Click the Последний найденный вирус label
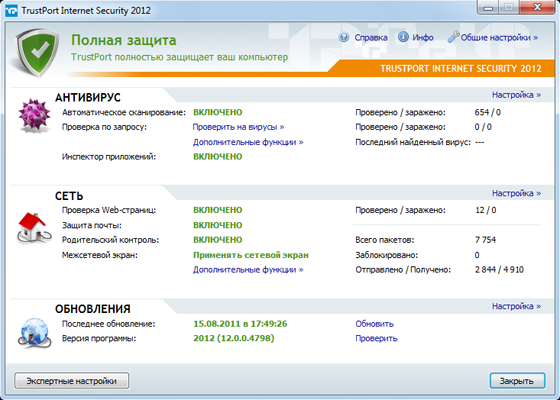Screen dimensions: 560x400 pos(413,142)
